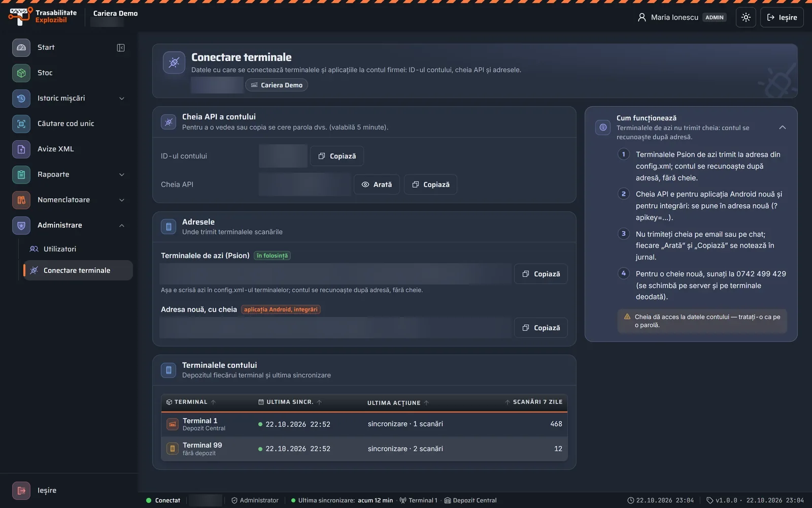Collapse the Cum funcționează panel
The image size is (812, 508).
point(782,128)
